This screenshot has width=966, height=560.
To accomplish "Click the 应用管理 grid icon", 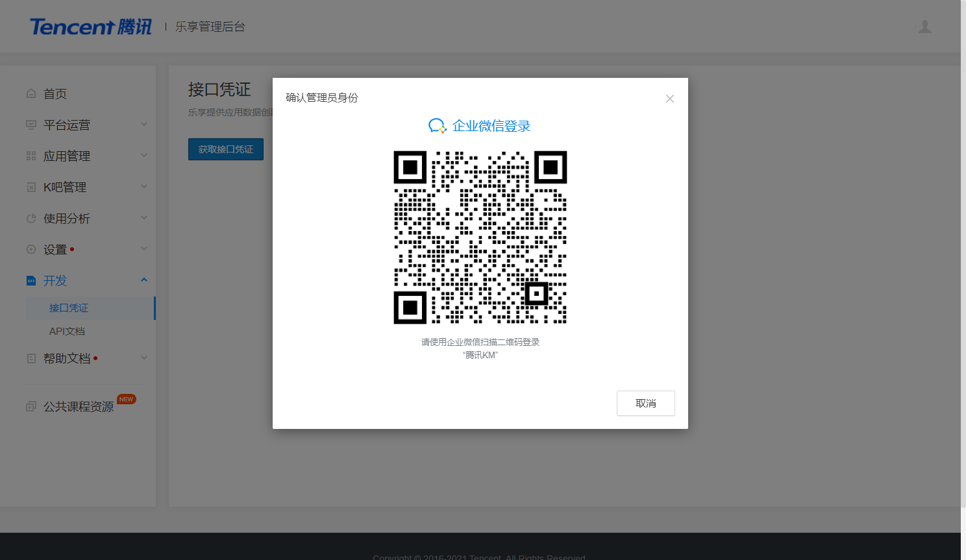I will 31,156.
